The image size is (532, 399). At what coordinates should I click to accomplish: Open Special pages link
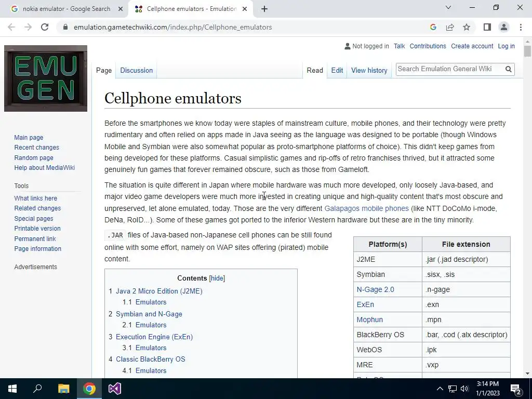coord(34,219)
